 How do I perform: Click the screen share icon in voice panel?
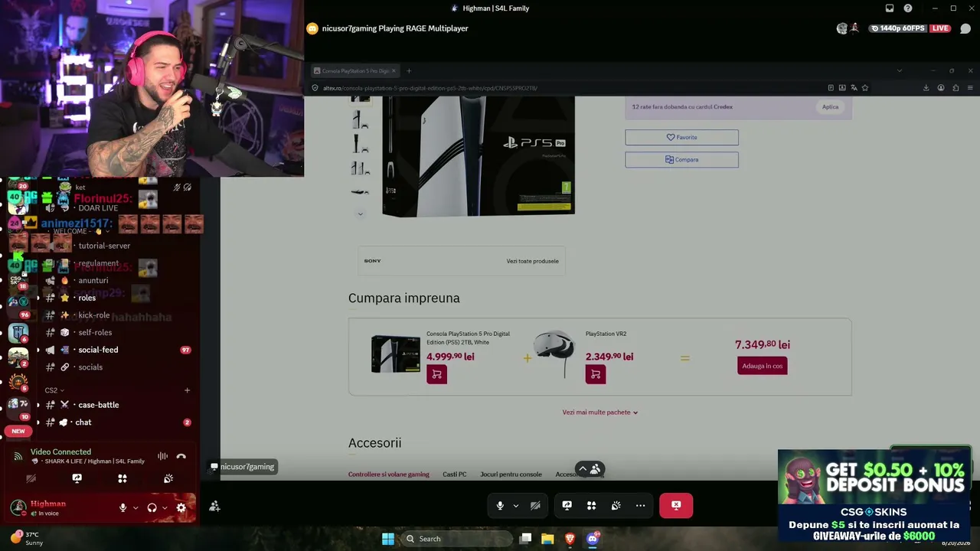click(77, 478)
